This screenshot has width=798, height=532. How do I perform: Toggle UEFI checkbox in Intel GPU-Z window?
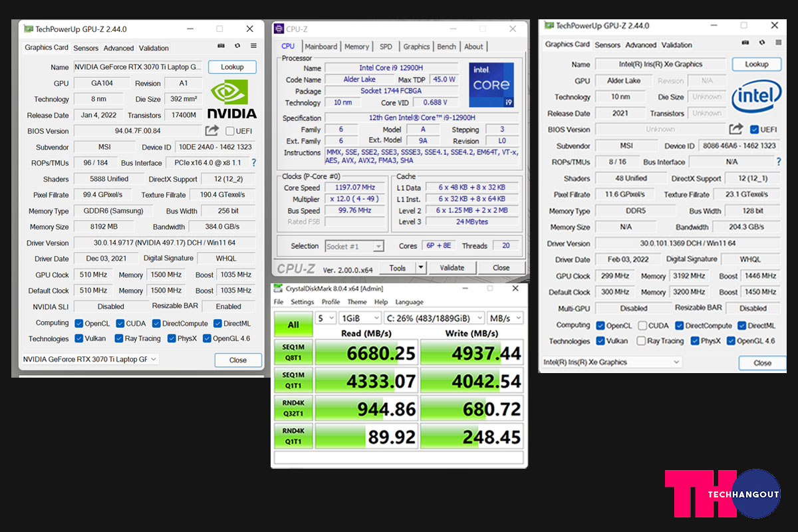(754, 129)
